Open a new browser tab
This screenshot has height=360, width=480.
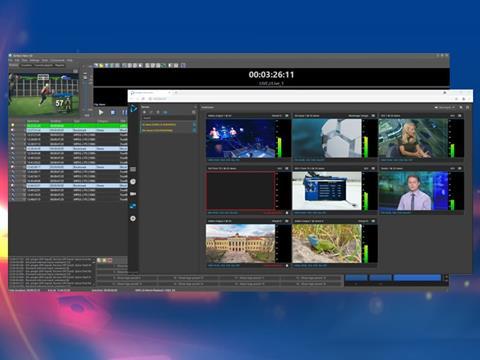tap(176, 92)
